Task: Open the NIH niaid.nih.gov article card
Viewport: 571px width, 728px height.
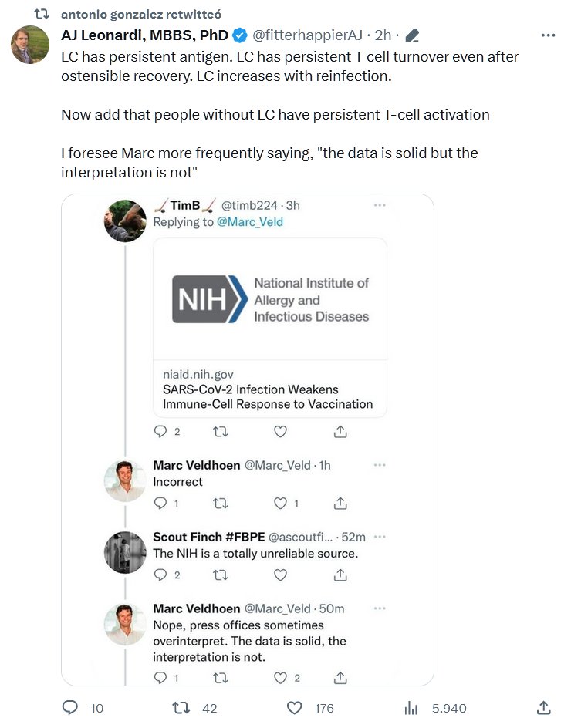Action: pyautogui.click(x=269, y=328)
